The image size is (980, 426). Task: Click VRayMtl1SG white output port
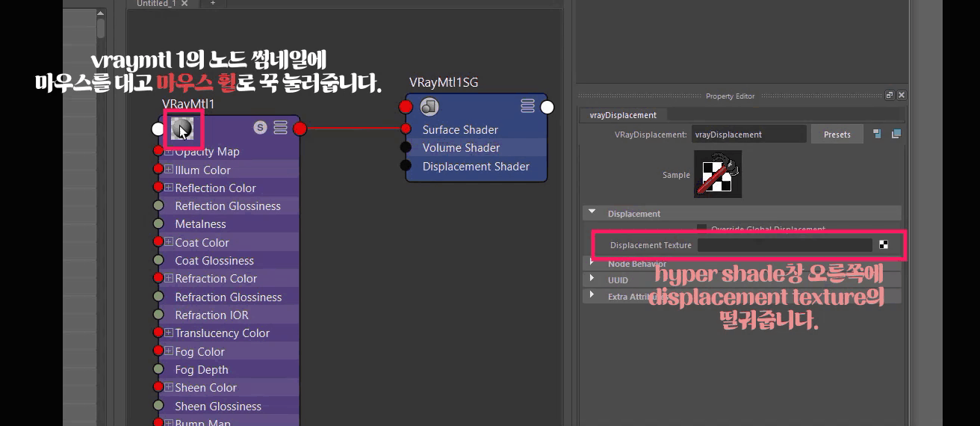pos(548,107)
